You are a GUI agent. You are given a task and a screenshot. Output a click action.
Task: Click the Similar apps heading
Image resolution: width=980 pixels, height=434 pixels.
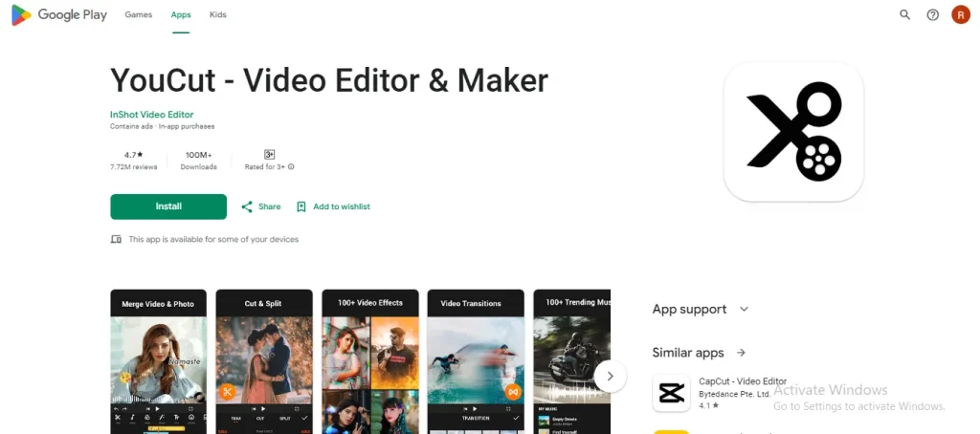tap(688, 353)
